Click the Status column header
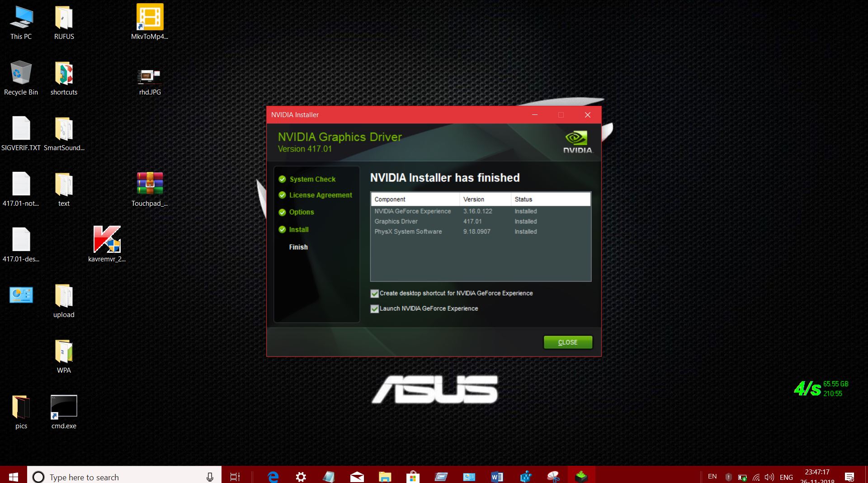The image size is (868, 483). coord(551,199)
